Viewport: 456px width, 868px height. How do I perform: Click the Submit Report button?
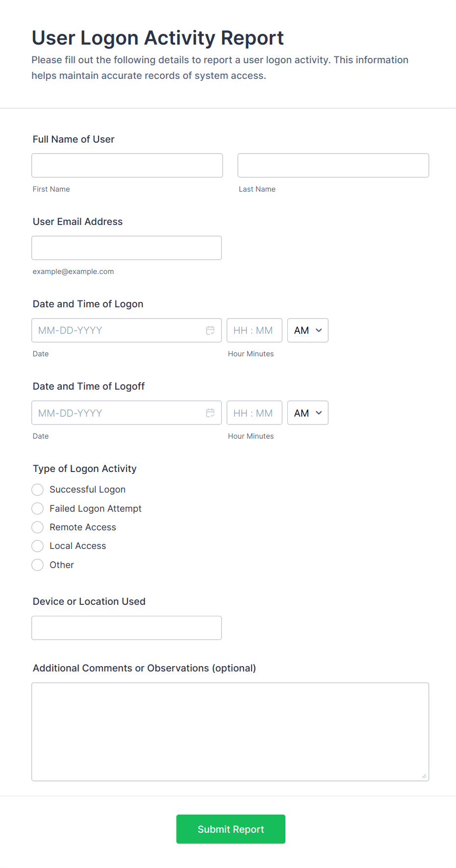click(230, 829)
